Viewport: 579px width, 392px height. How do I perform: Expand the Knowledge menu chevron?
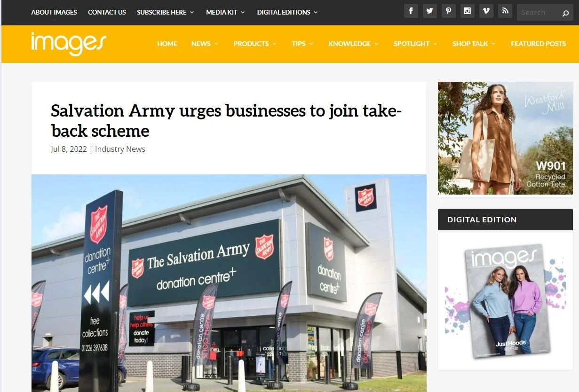click(376, 44)
